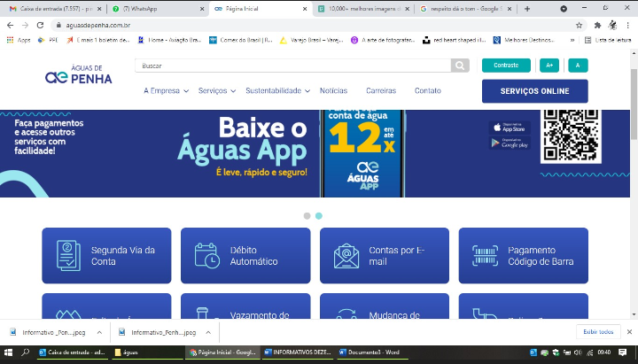Open águas folder in taskbar
Image resolution: width=638 pixels, height=364 pixels.
147,352
